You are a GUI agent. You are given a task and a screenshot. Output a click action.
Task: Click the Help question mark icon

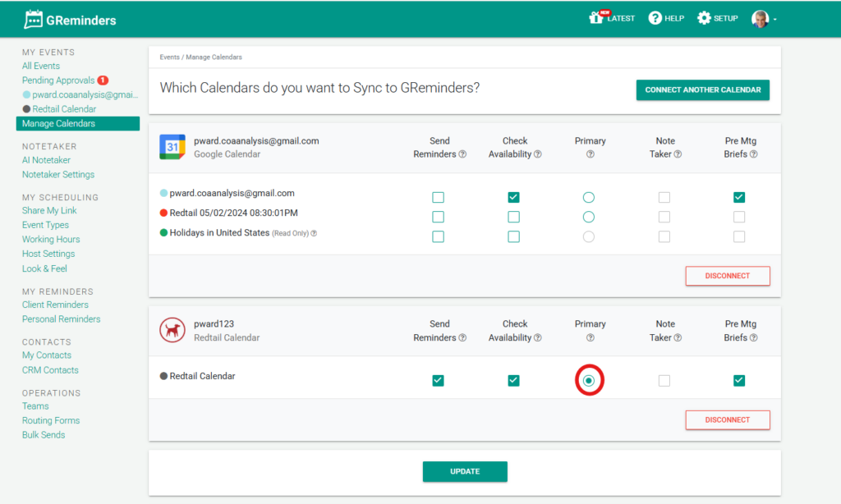655,18
